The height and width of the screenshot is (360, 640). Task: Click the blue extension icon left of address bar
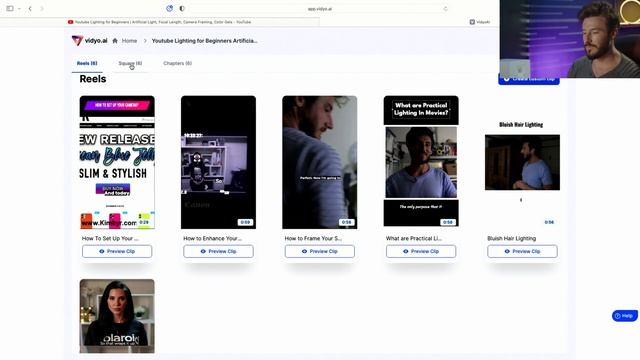169,9
